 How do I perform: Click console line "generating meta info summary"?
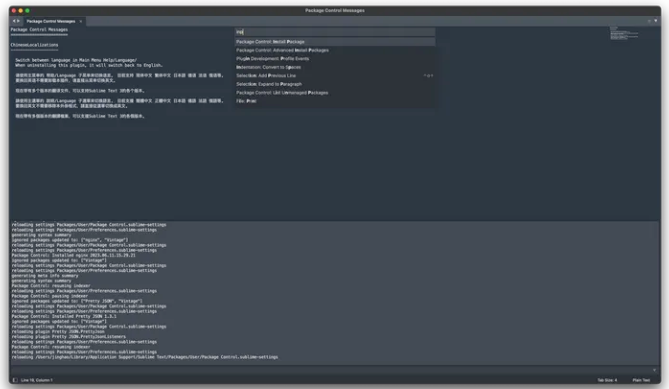tap(45, 276)
